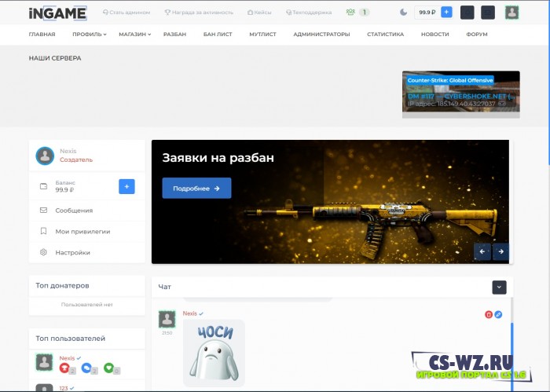Click the bookmark privileges icon

tap(43, 232)
